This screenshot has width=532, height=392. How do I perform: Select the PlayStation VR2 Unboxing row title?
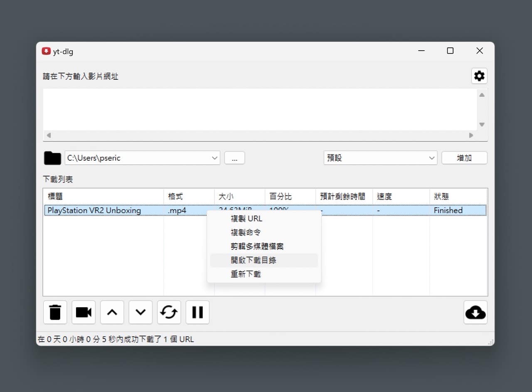pos(94,210)
